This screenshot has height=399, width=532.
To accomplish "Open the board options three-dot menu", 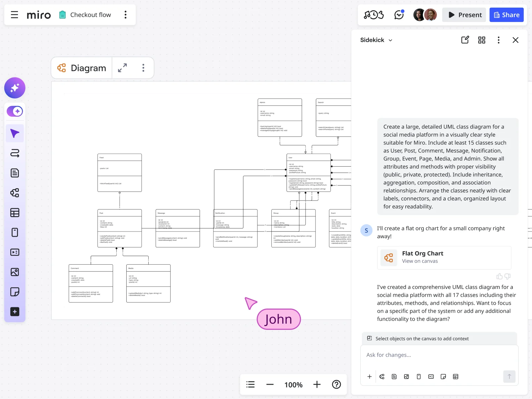I will point(125,15).
